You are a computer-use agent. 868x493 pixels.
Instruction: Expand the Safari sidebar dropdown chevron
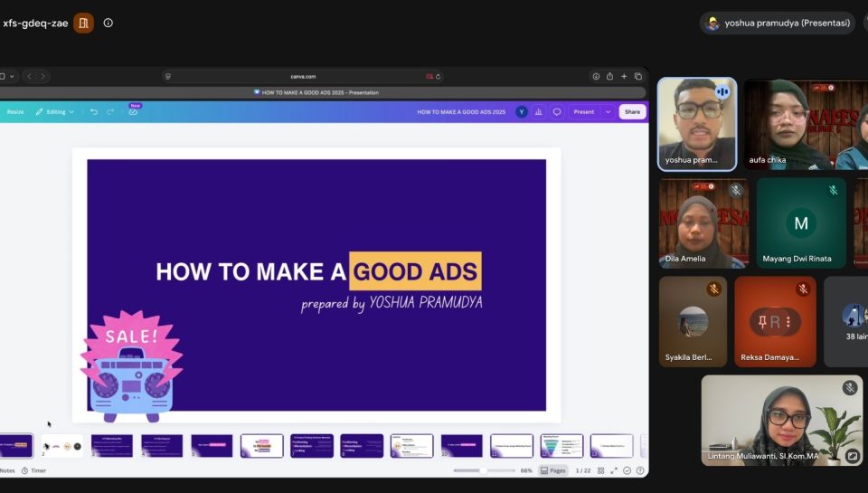tap(12, 77)
